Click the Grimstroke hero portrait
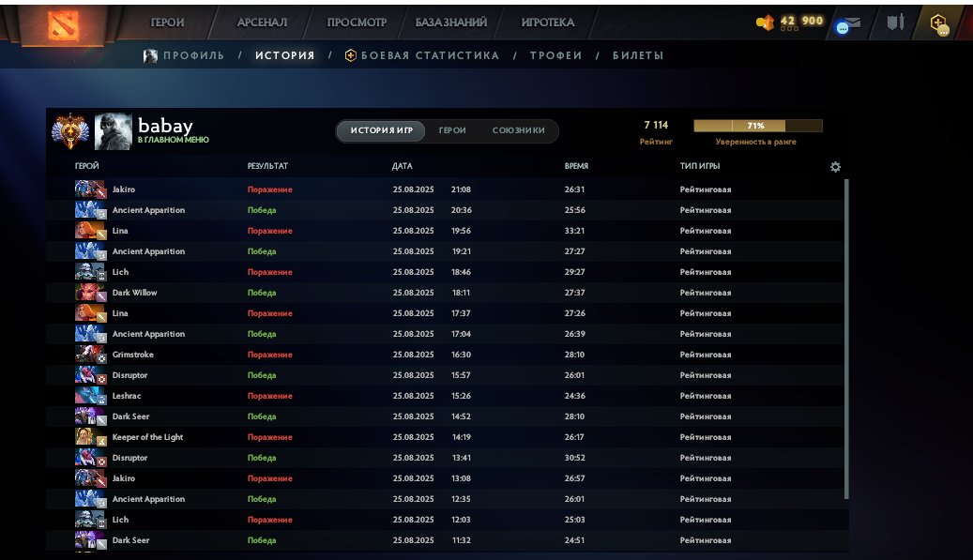The width and height of the screenshot is (973, 560). click(91, 355)
